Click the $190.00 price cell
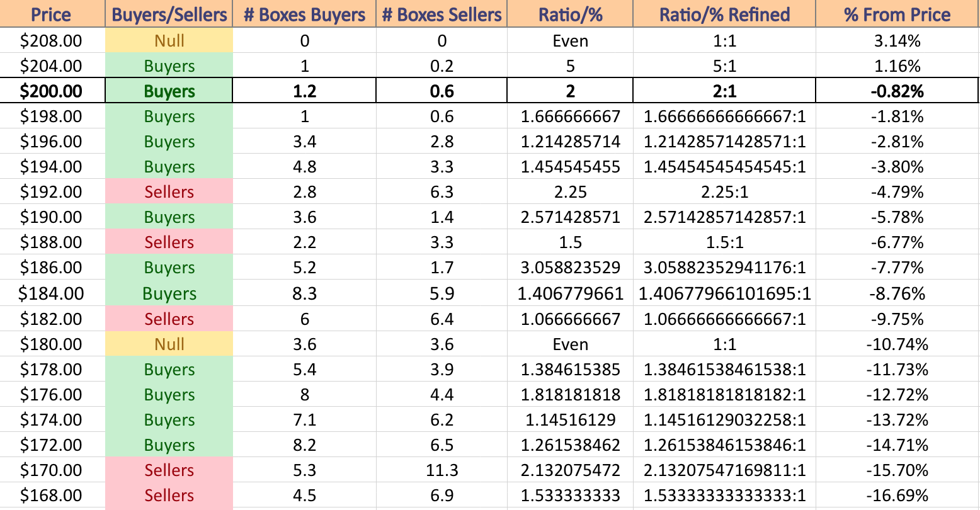 (52, 217)
